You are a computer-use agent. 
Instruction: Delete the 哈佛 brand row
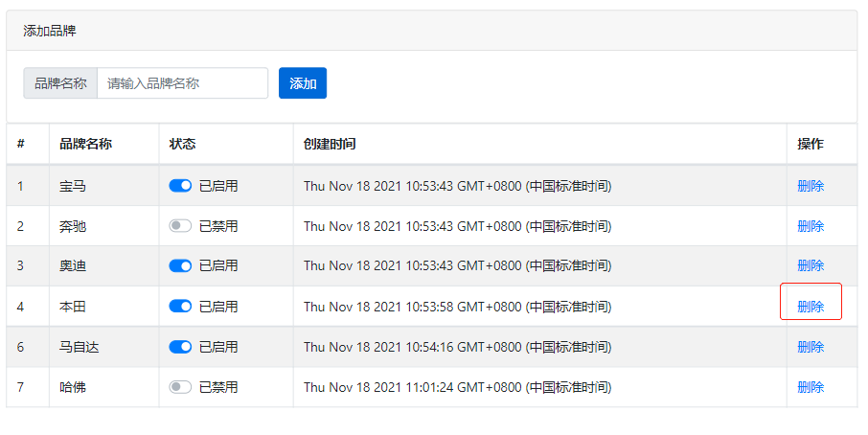coord(811,387)
